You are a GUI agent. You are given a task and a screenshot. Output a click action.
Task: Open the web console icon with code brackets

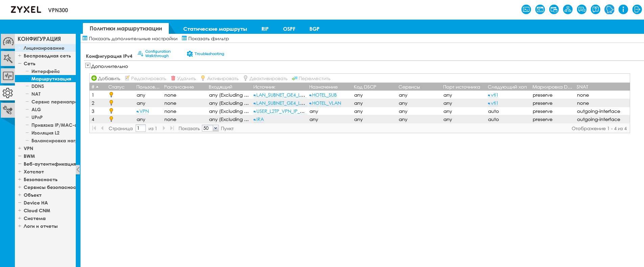coord(540,9)
